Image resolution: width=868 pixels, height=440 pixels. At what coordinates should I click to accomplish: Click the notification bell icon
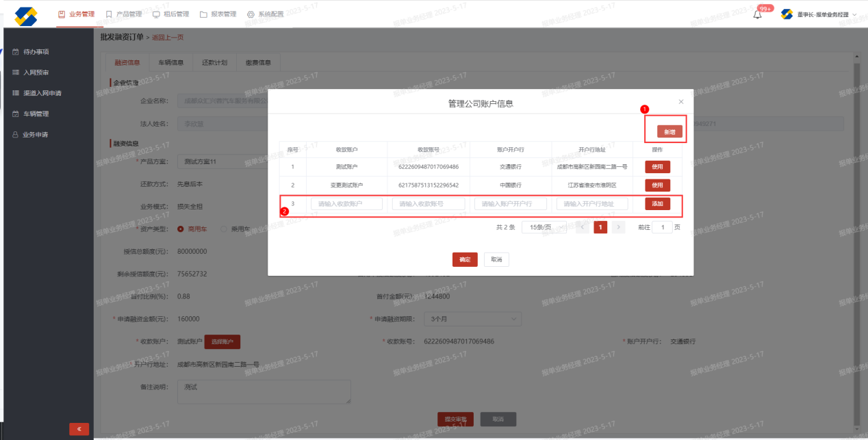757,14
